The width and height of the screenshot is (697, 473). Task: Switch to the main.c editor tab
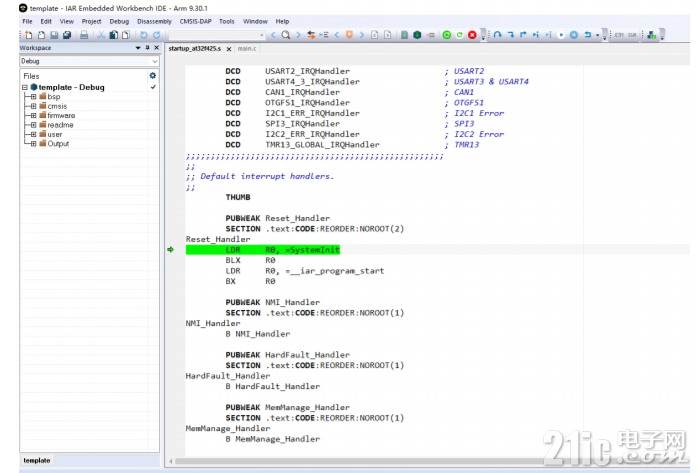tap(247, 48)
